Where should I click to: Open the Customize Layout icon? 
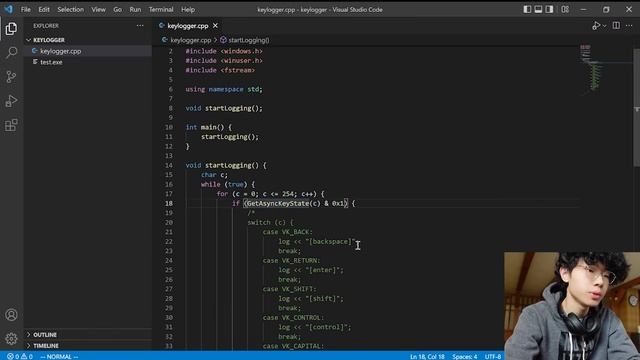tap(565, 9)
